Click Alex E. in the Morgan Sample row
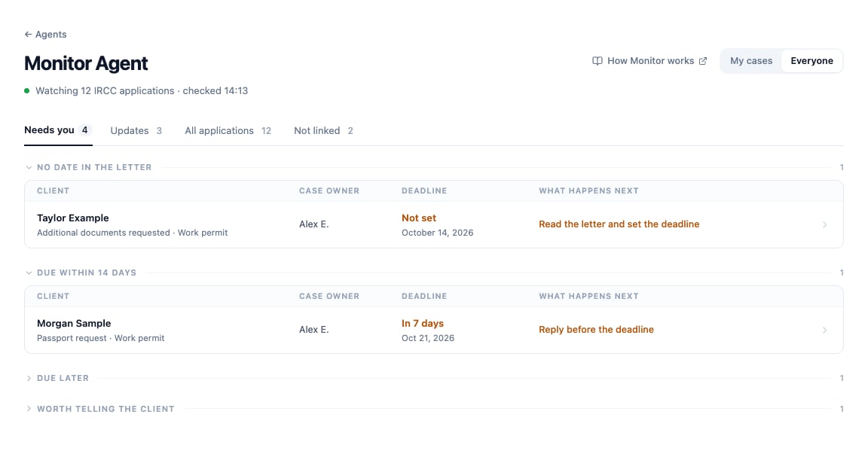868x457 pixels. [314, 330]
